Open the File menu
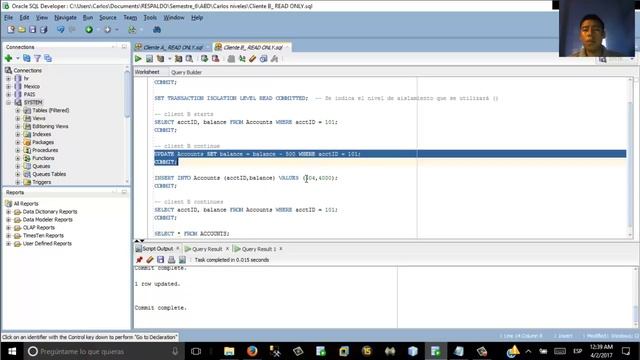640x360 pixels. 9,18
